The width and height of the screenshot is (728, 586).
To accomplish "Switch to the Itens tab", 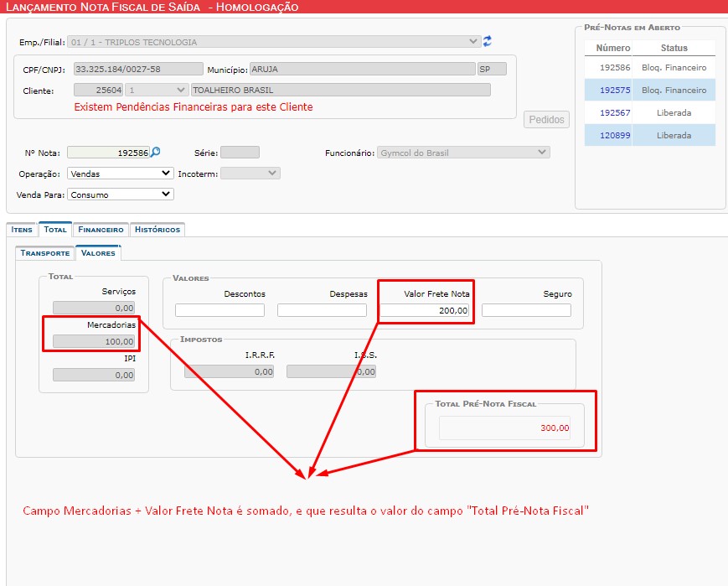I will (22, 230).
